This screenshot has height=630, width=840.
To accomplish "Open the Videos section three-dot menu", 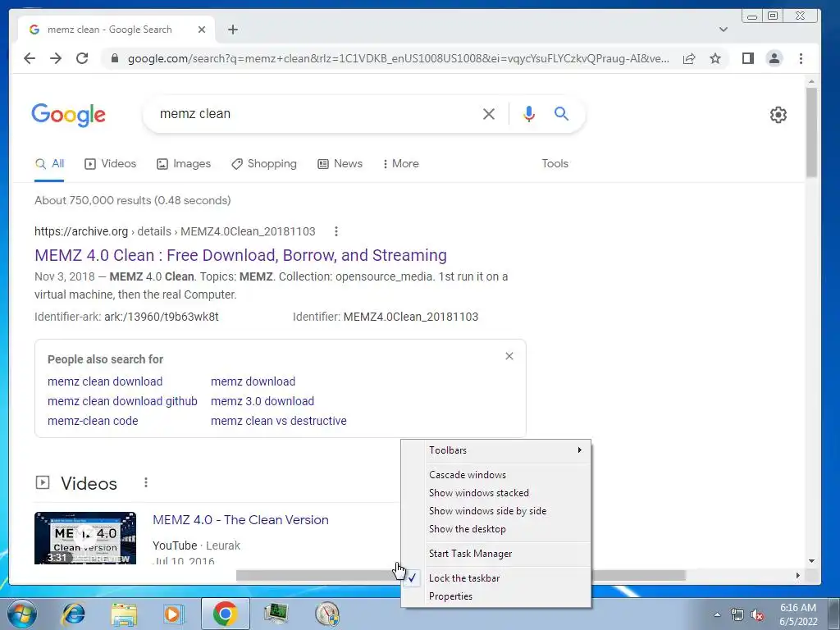I will [x=146, y=482].
